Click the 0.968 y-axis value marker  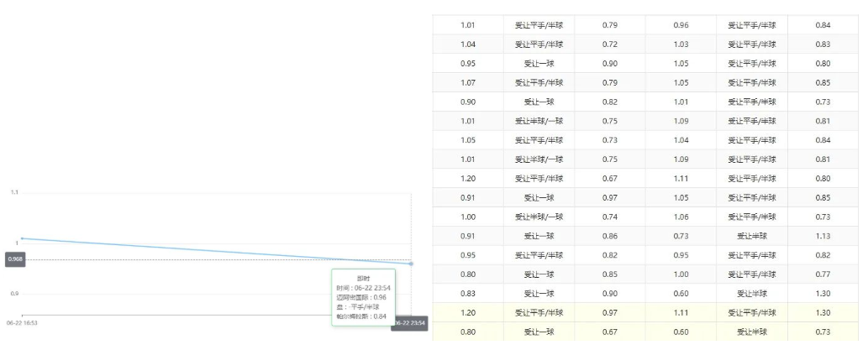15,260
